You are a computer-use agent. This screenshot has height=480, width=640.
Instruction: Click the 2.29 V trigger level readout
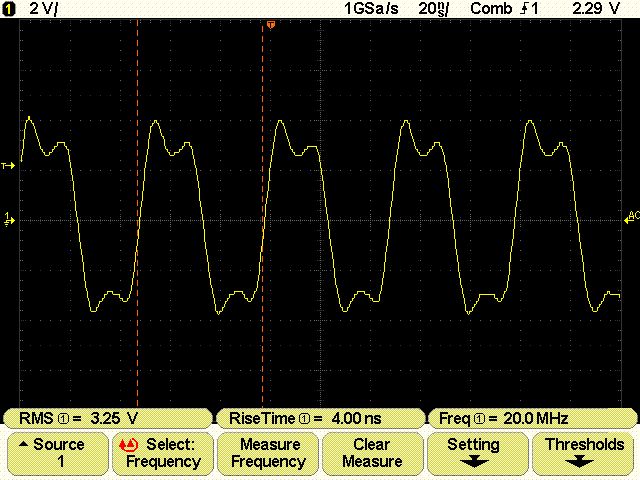click(x=596, y=9)
